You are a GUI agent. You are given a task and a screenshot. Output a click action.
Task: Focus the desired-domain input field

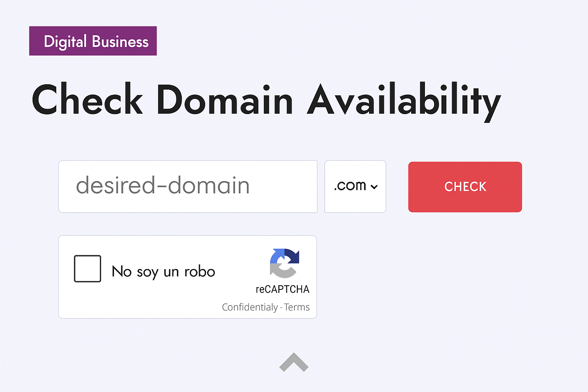click(188, 186)
